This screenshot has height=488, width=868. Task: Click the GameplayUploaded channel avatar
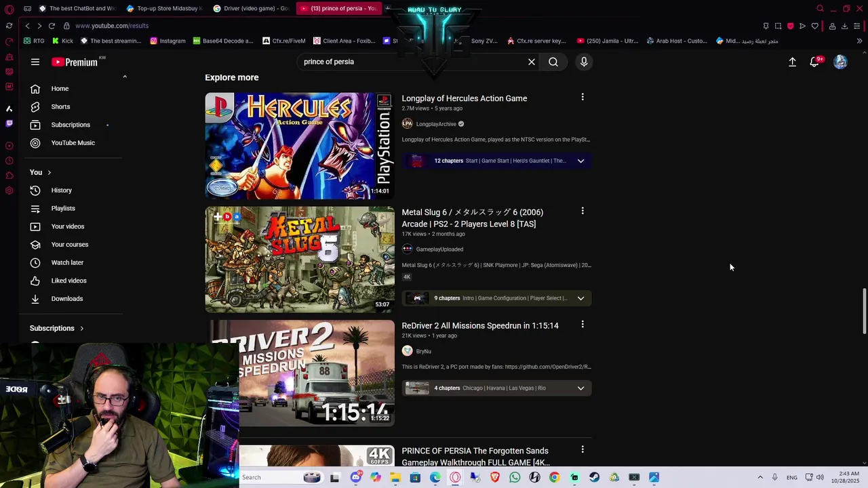point(407,249)
